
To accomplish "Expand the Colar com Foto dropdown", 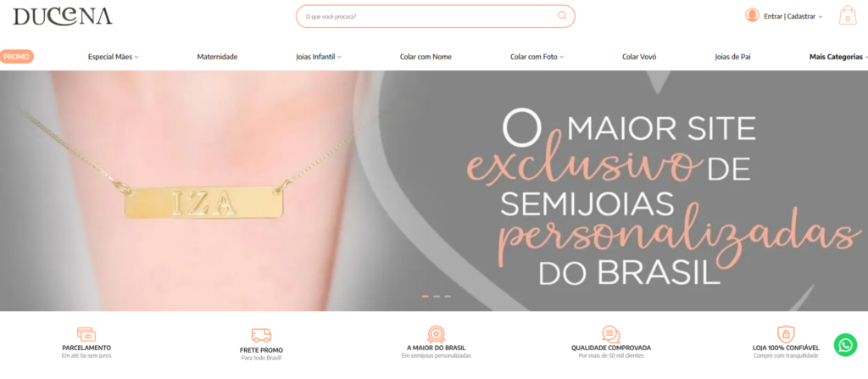I will (x=537, y=57).
